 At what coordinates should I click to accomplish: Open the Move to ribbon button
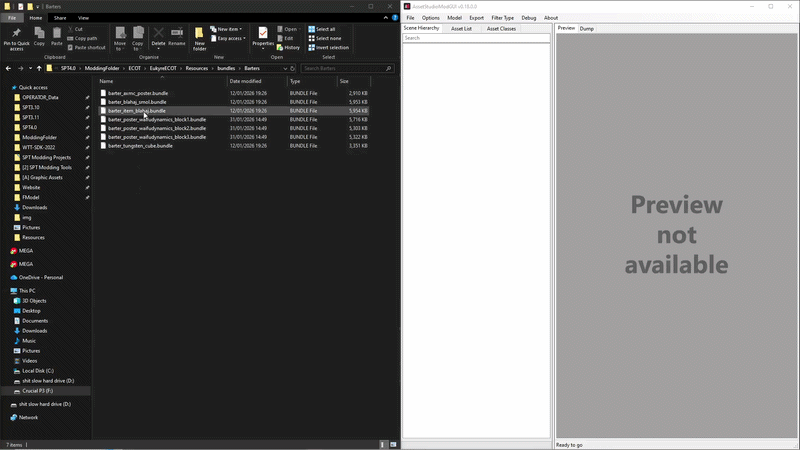tap(120, 39)
